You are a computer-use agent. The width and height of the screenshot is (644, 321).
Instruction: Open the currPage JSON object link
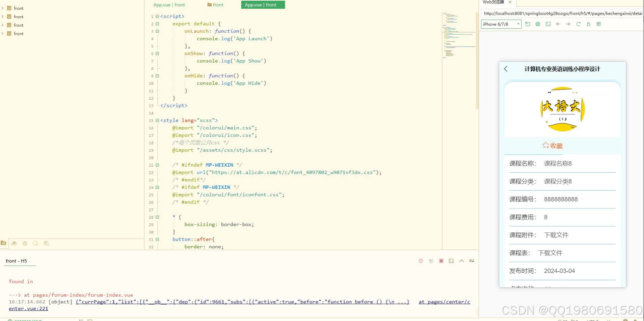243,302
